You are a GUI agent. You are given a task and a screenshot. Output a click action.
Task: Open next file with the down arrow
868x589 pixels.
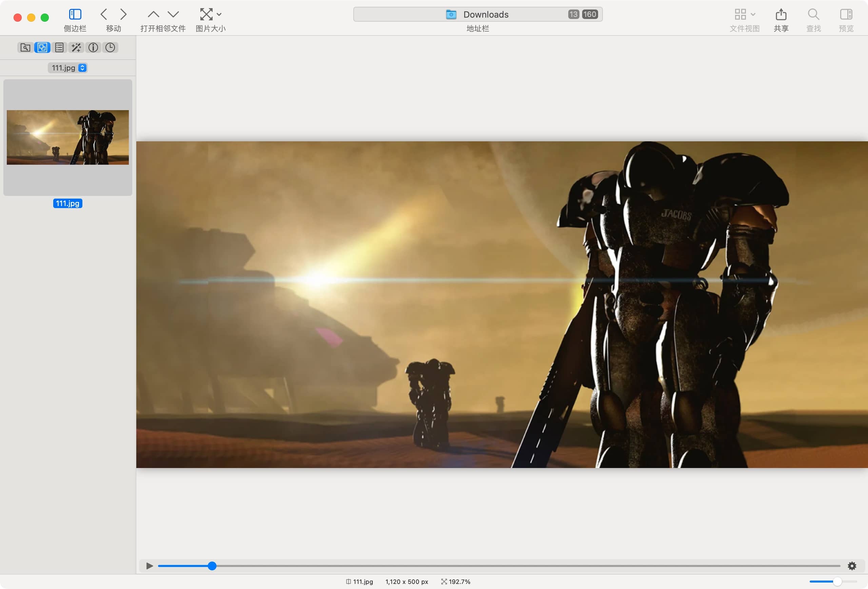(173, 14)
